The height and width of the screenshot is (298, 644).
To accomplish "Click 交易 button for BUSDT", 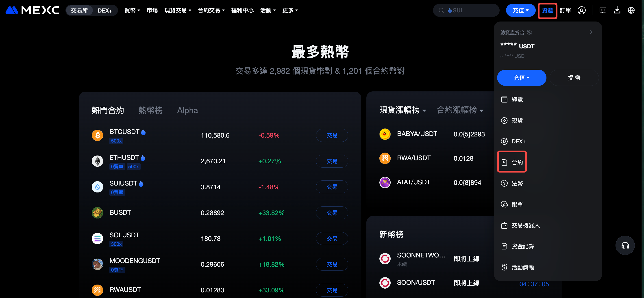I will click(332, 213).
